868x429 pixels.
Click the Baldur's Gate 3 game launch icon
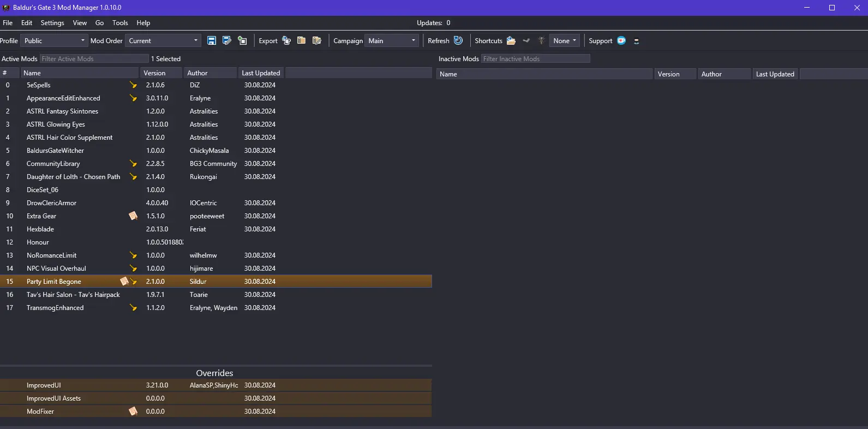click(x=541, y=41)
